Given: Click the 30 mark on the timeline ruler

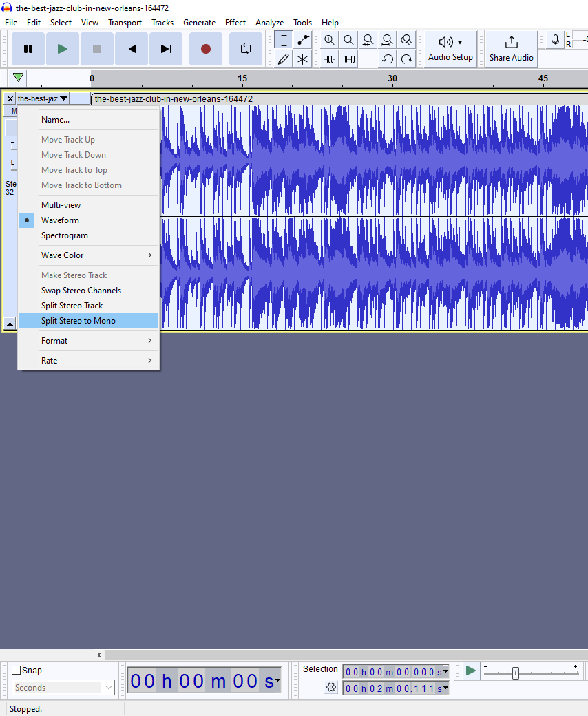Looking at the screenshot, I should (x=392, y=78).
